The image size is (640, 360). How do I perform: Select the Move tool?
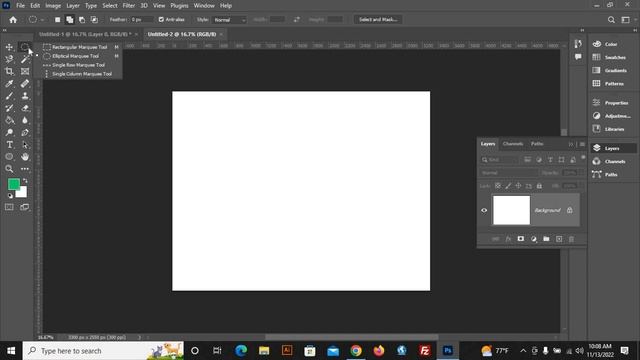pos(9,47)
